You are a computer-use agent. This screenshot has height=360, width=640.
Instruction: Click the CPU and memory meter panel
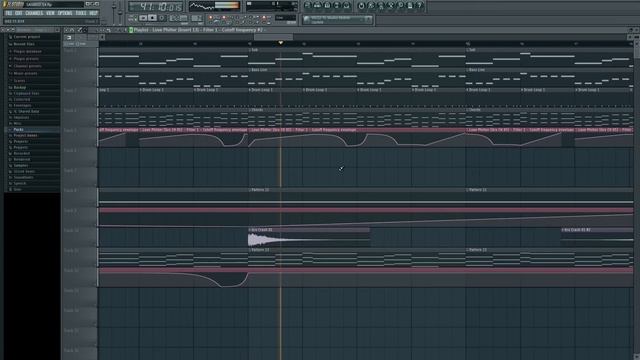click(x=272, y=6)
